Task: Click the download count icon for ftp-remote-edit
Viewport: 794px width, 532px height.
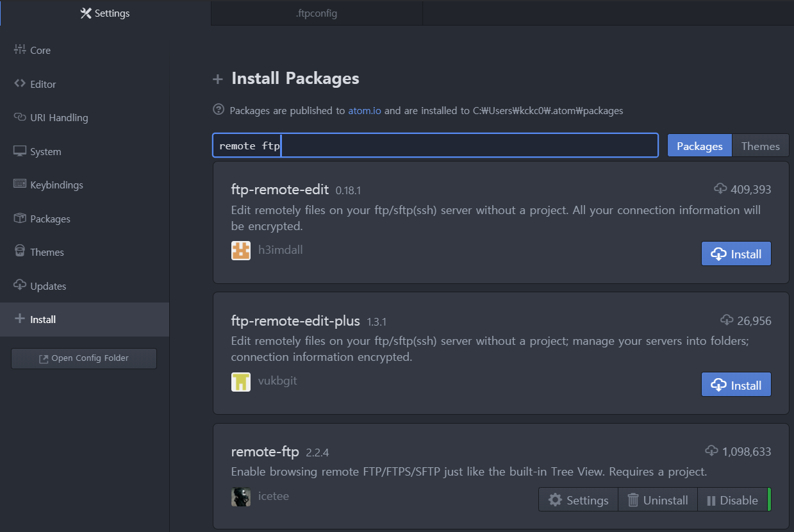Action: point(720,189)
